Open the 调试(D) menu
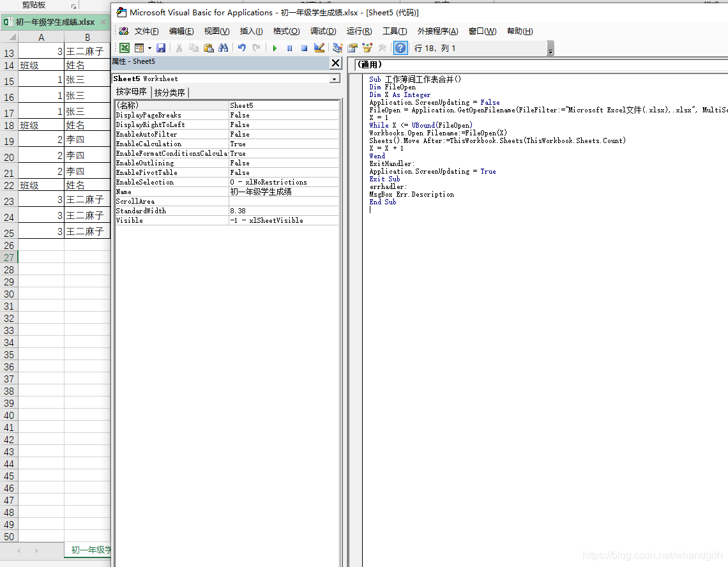 323,31
